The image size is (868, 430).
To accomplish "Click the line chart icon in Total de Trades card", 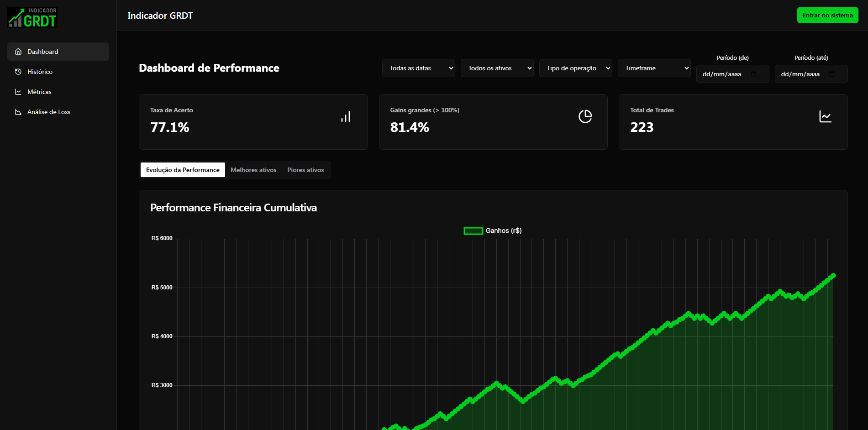I will pyautogui.click(x=825, y=116).
